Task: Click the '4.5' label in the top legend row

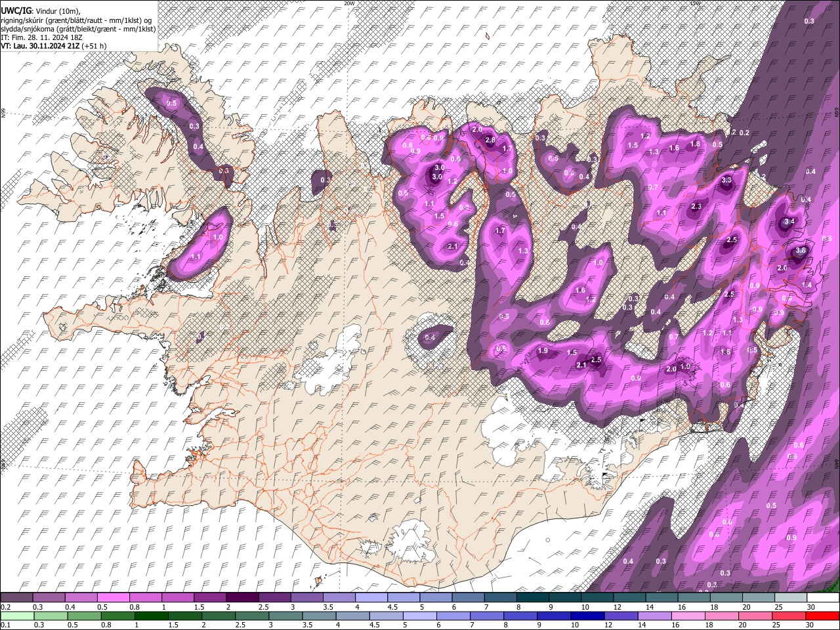Action: click(392, 607)
